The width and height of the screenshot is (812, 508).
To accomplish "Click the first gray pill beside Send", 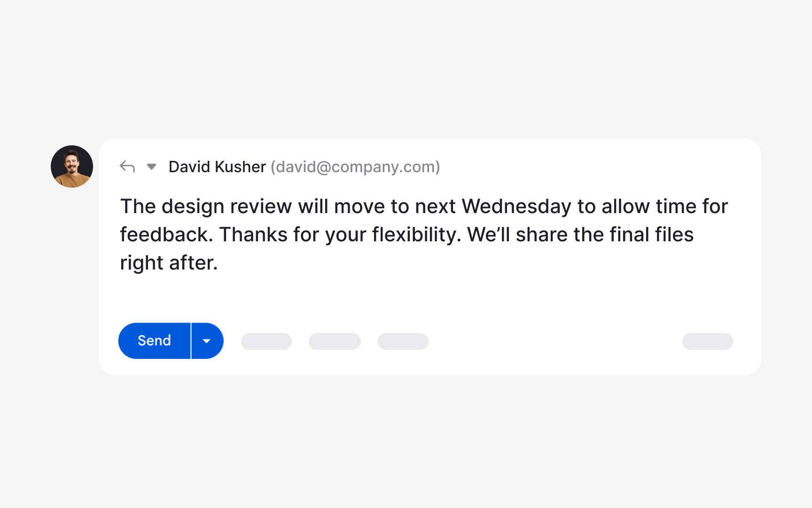I will (266, 341).
